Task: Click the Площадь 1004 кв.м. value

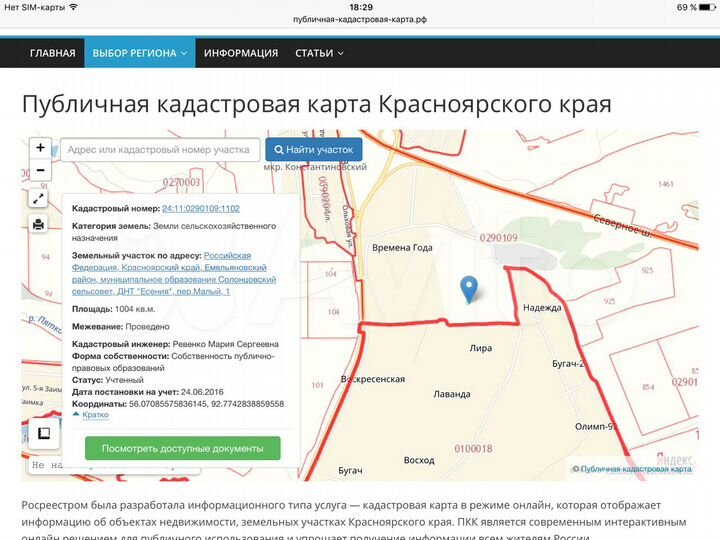Action: [x=135, y=309]
